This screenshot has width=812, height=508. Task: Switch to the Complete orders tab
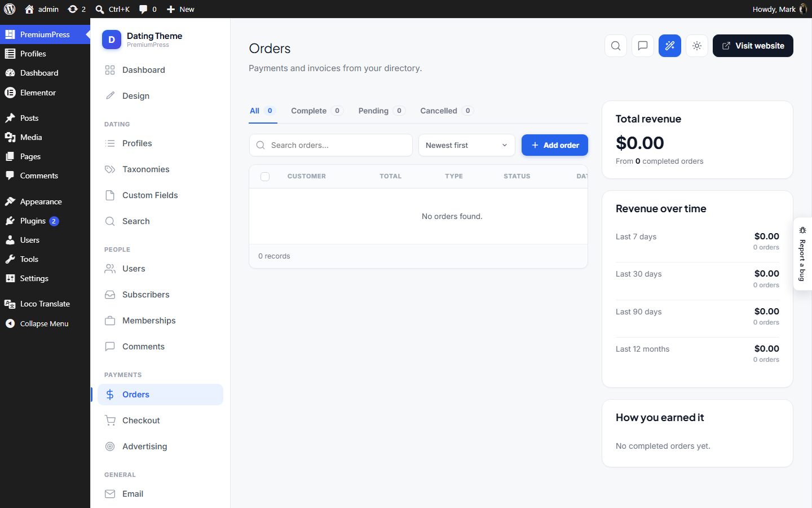click(x=316, y=111)
